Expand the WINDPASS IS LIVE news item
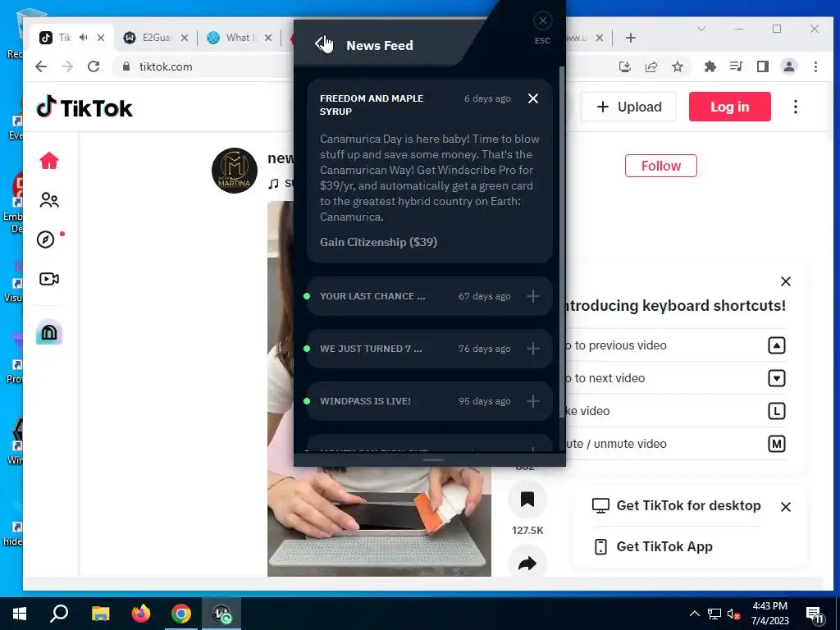 click(x=532, y=401)
